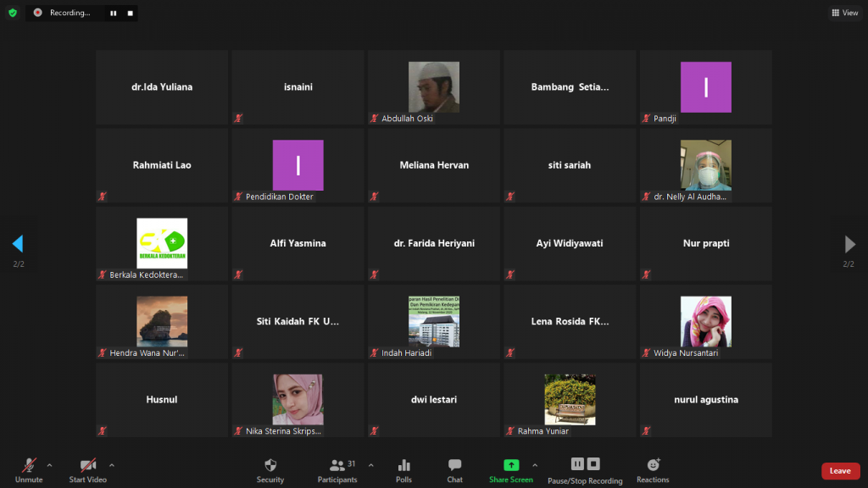
Task: Open the Participants panel
Action: [x=337, y=471]
